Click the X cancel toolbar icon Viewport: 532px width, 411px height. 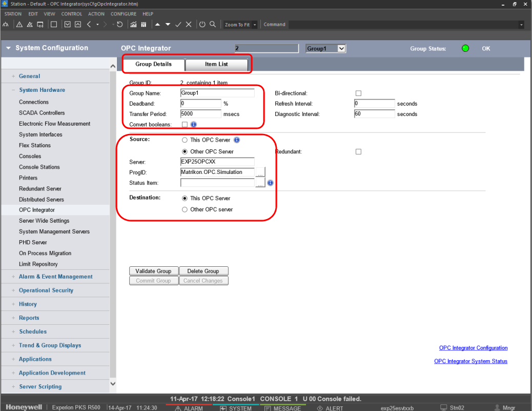pyautogui.click(x=189, y=25)
